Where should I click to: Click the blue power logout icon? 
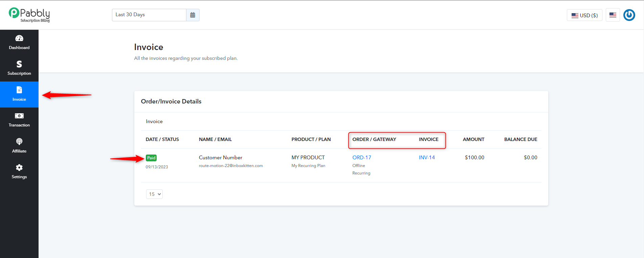point(629,15)
